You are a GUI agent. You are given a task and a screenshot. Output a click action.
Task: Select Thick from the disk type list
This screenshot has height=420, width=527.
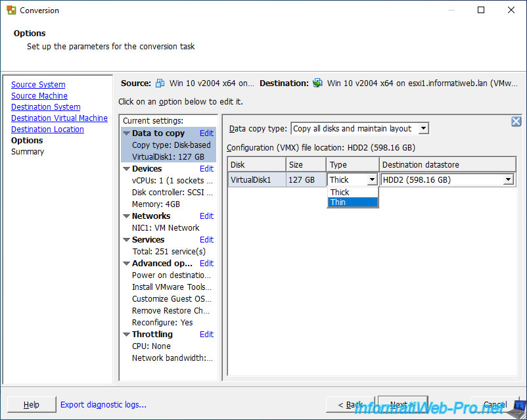click(352, 193)
